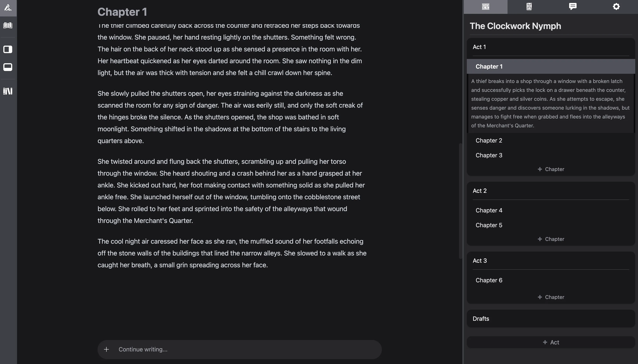Viewport: 638px width, 364px height.
Task: Expand the Drafts section
Action: pyautogui.click(x=481, y=319)
